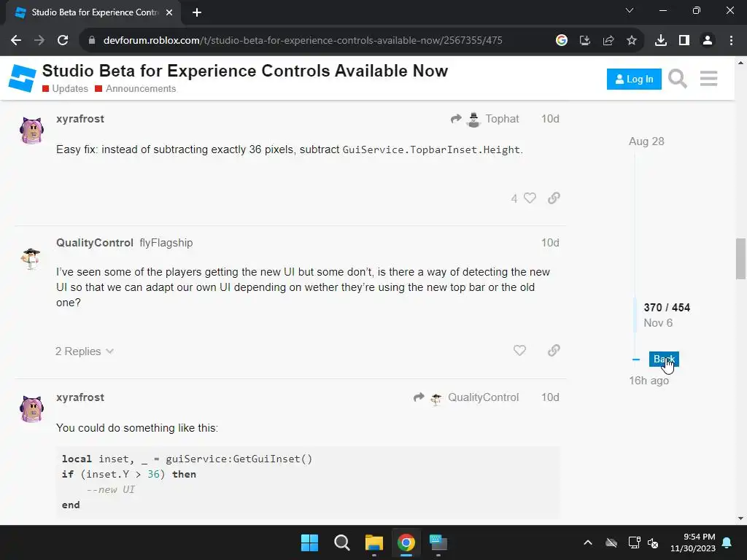Click the page scrollbar thumb
This screenshot has height=560, width=747.
740,259
